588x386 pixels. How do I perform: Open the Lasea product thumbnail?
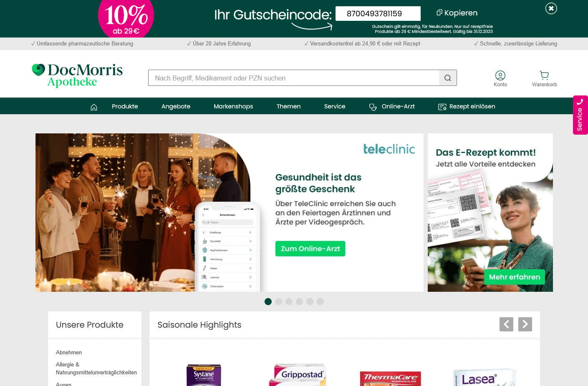pos(484,377)
